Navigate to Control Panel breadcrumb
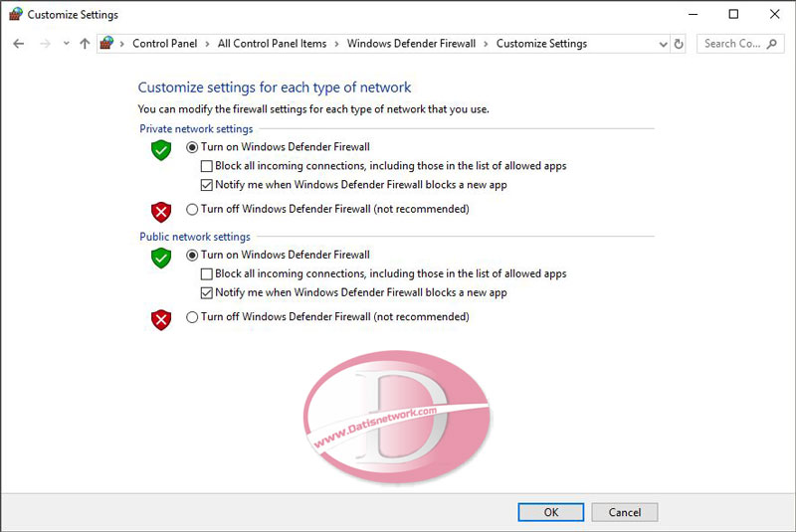796x532 pixels. (x=164, y=44)
